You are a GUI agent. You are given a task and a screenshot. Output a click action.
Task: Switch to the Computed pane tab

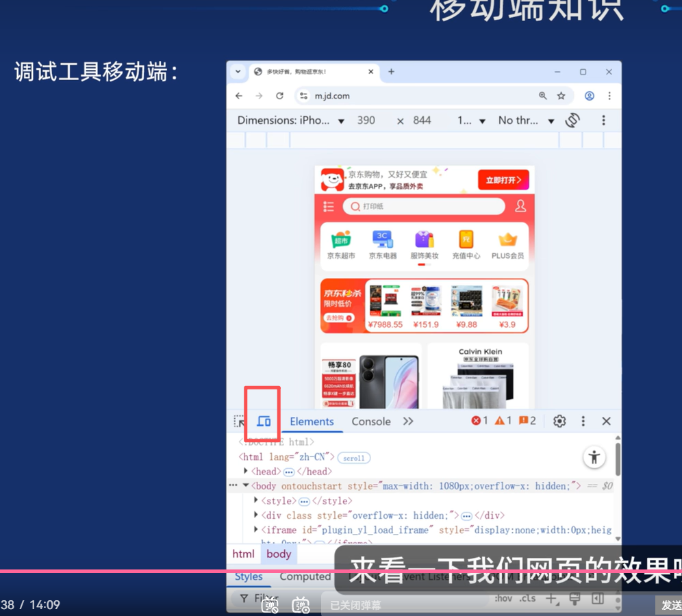point(305,576)
